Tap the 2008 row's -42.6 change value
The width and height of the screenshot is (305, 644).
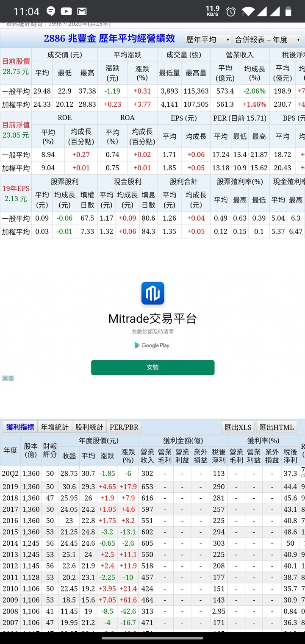coord(128,611)
